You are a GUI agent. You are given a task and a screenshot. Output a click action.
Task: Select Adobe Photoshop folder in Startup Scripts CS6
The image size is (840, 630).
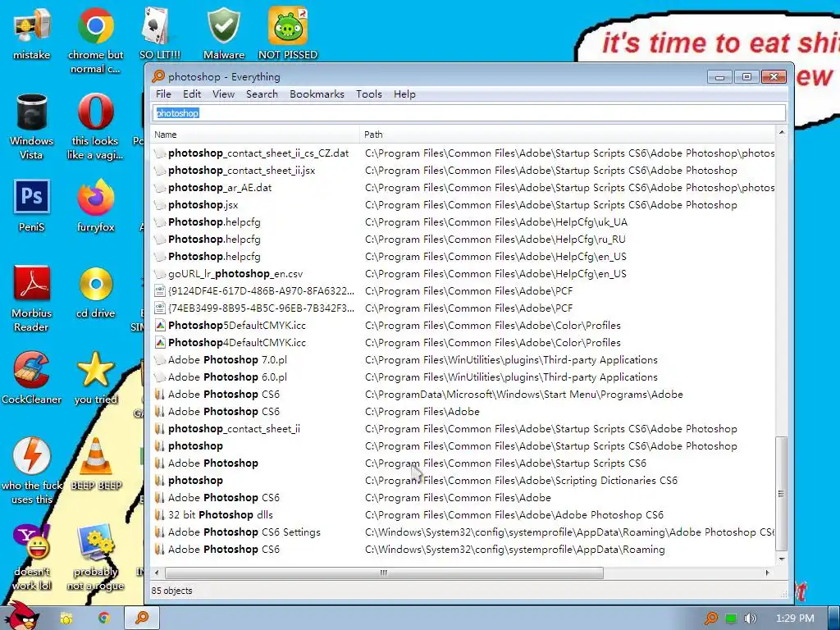pyautogui.click(x=463, y=463)
